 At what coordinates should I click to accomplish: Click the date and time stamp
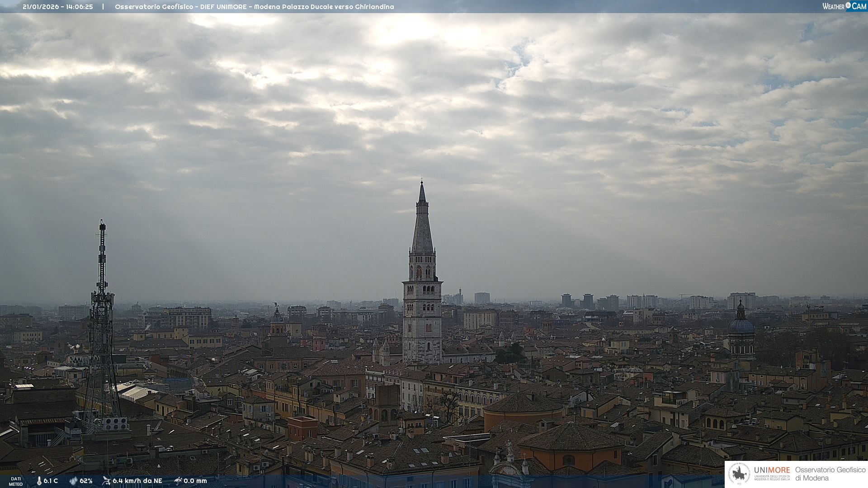coord(58,7)
